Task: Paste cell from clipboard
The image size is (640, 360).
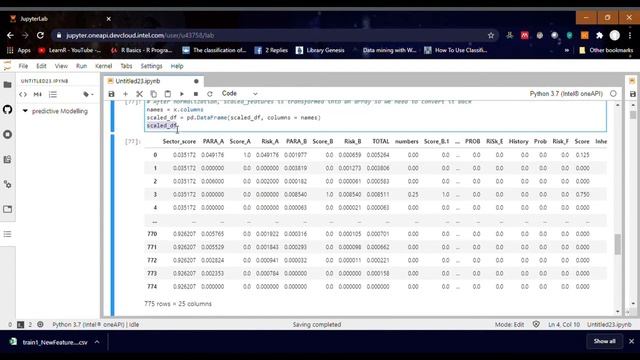Action: pyautogui.click(x=167, y=94)
